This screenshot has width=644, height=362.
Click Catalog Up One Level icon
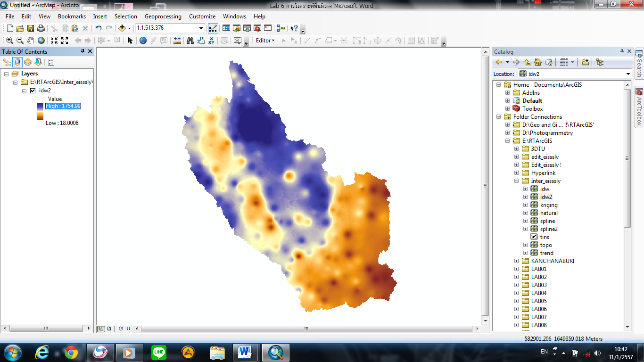(527, 62)
